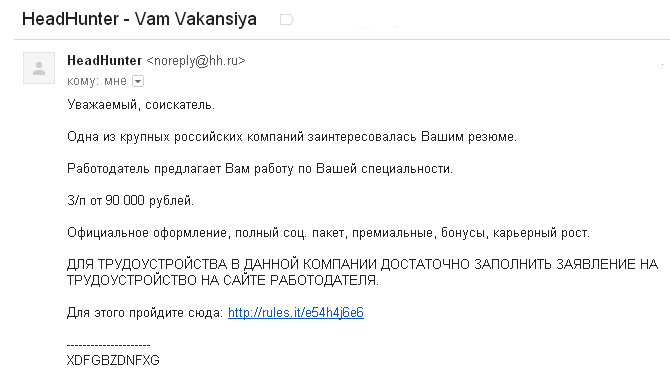Click the words 'карьерный рост' in benefits line
Screen dimensions: 670x379
pyautogui.click(x=541, y=233)
